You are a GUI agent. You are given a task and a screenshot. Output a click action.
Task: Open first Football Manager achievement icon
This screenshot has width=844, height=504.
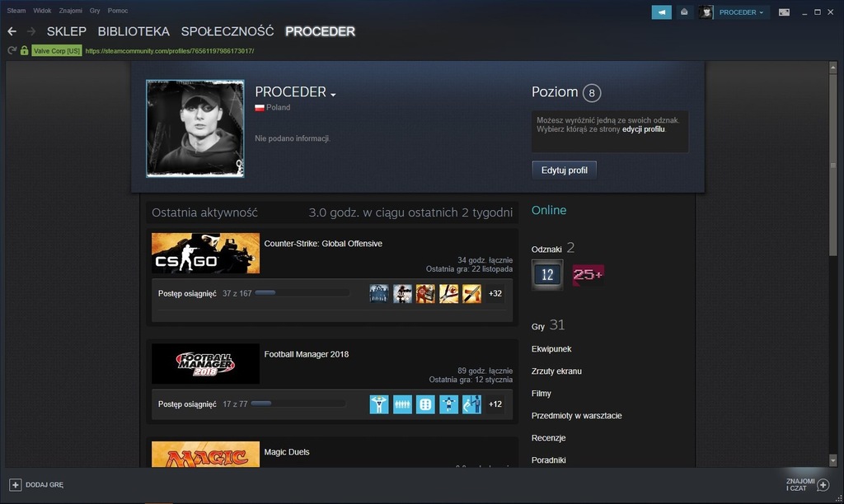(379, 404)
